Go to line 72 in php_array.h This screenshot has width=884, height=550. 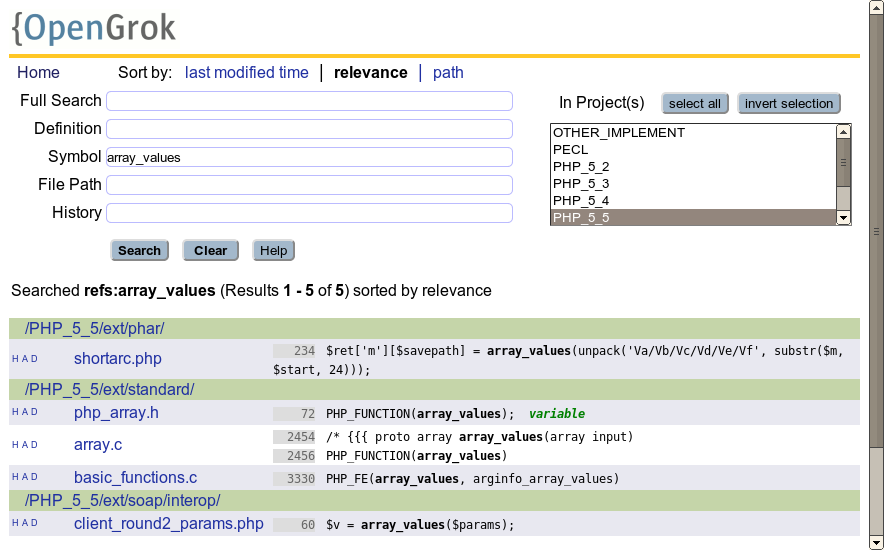pyautogui.click(x=294, y=414)
